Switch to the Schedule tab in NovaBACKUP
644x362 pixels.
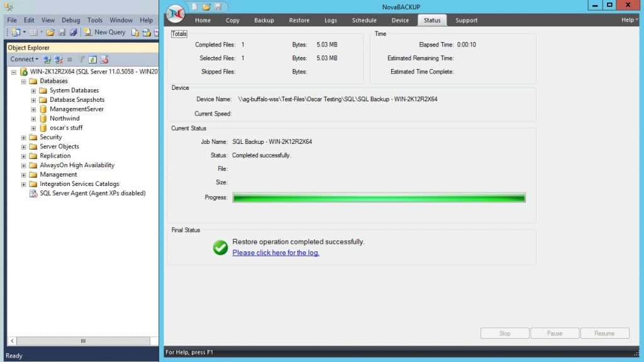point(364,20)
